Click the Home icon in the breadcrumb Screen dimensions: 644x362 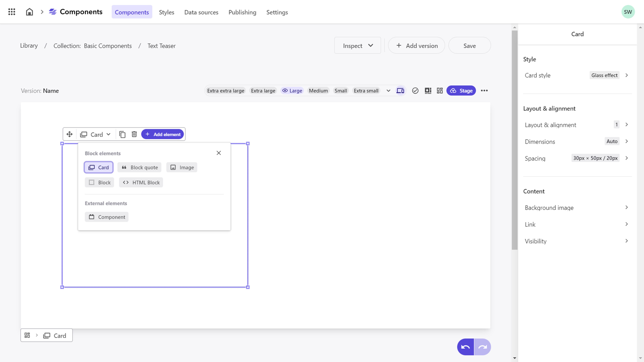coord(29,12)
